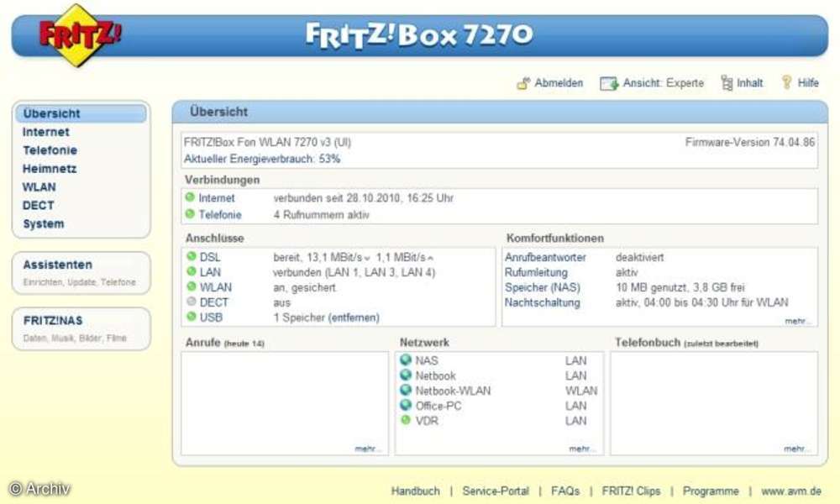
Task: Click the LAN link in Anschlüsse
Action: tap(210, 272)
